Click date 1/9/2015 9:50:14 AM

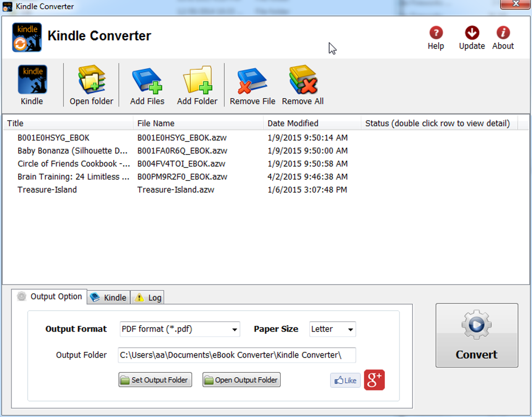pos(307,138)
